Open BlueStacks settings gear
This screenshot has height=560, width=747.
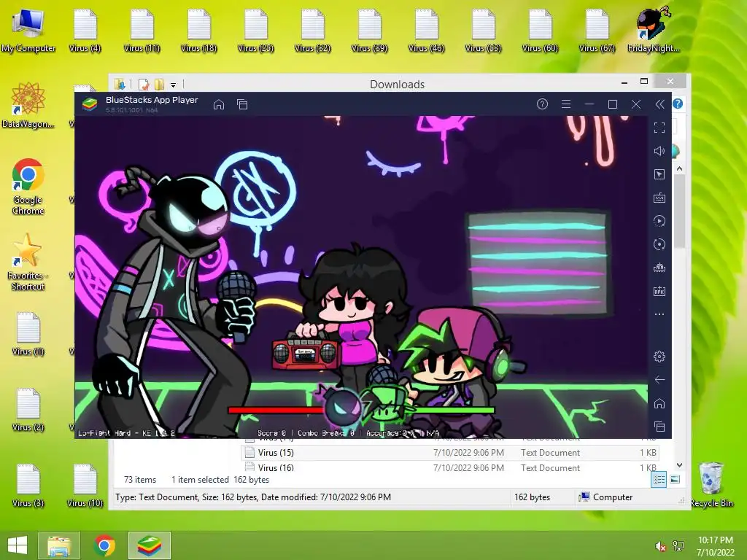(659, 356)
